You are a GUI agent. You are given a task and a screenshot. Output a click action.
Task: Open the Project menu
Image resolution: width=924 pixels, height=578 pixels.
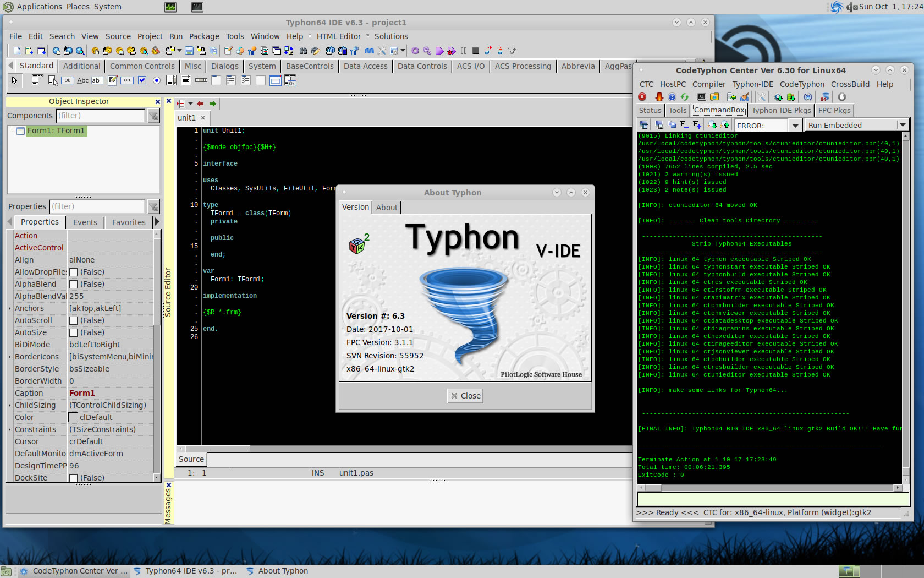[150, 36]
